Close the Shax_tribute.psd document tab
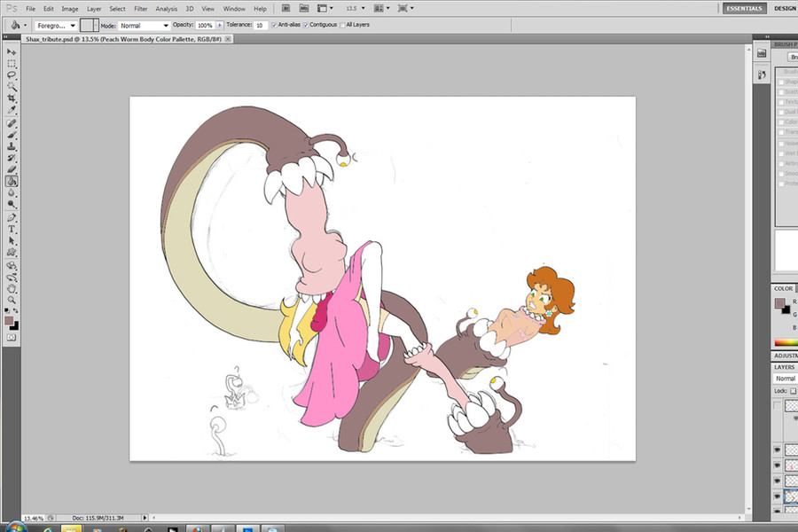Image resolution: width=798 pixels, height=532 pixels. [x=228, y=39]
